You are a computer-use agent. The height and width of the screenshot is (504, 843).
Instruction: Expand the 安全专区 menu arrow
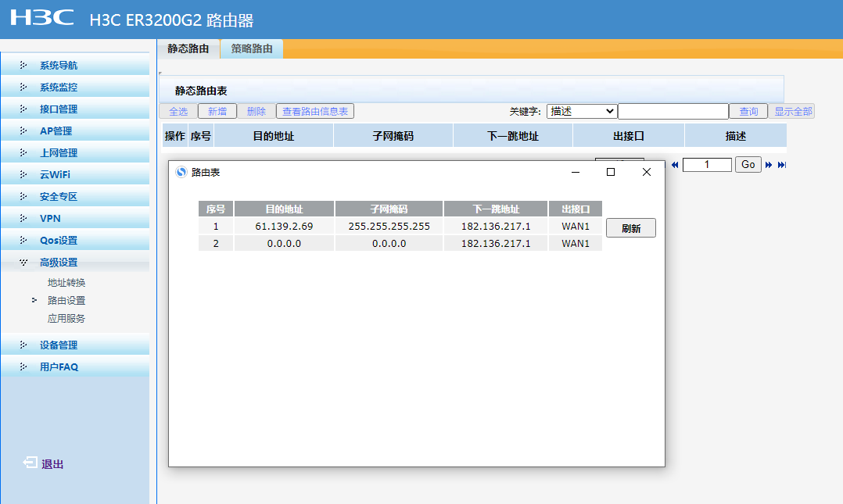coord(23,197)
